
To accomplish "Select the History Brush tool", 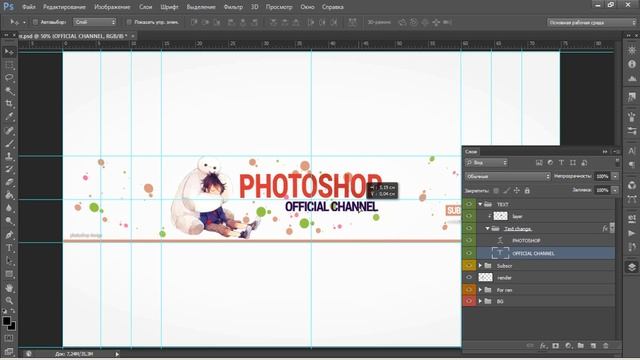I will [9, 169].
